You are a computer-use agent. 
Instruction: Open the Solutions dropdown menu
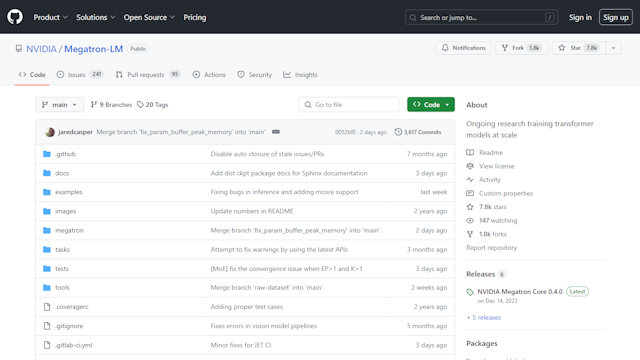coord(96,17)
